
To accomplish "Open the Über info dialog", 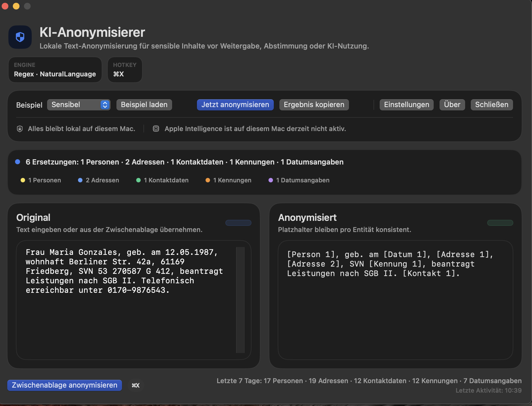I will coord(452,105).
